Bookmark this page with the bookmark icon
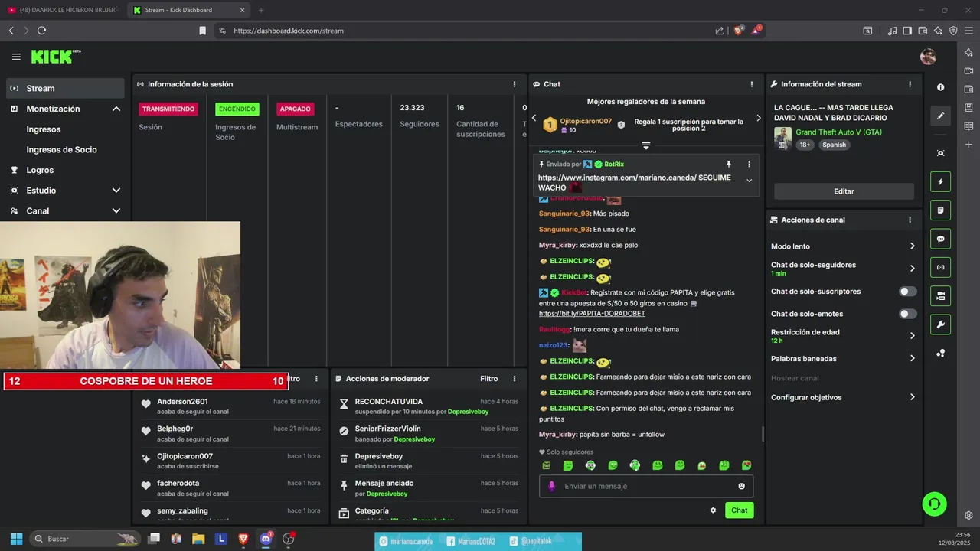 (202, 31)
